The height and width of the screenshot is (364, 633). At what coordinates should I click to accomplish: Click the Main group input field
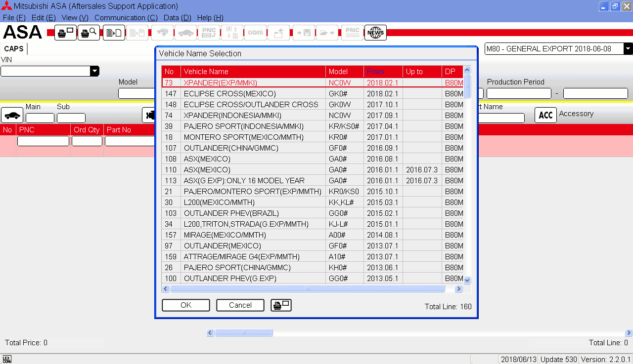pyautogui.click(x=40, y=118)
